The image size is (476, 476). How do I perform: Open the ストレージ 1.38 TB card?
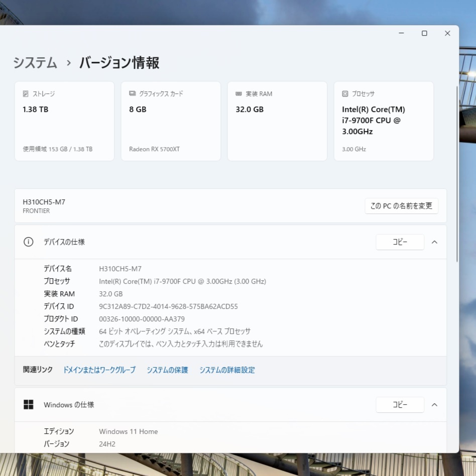(x=64, y=121)
